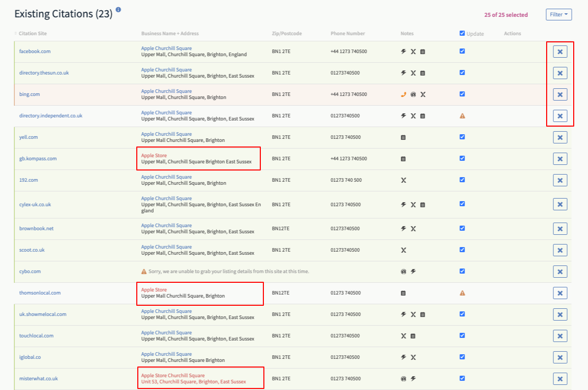Open the yell.com citation link
Image resolution: width=588 pixels, height=390 pixels.
pyautogui.click(x=29, y=137)
